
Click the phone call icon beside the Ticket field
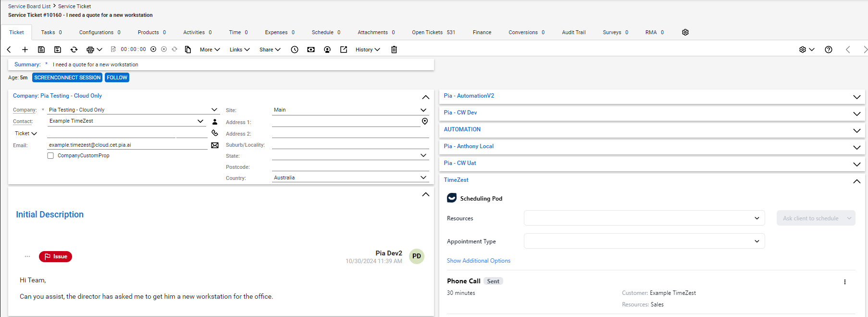215,133
